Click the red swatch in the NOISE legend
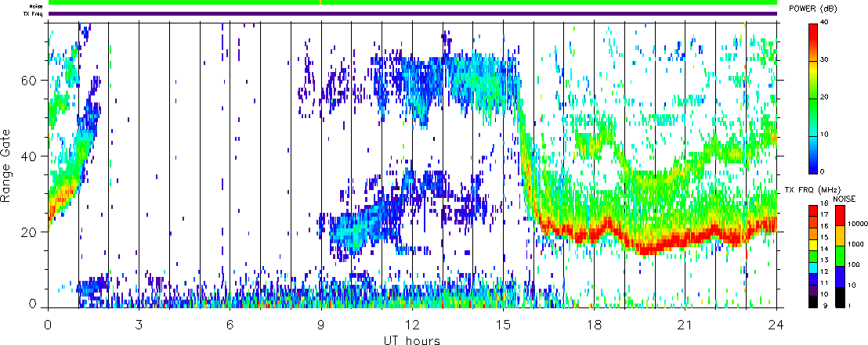This screenshot has width=868, height=345. (x=841, y=216)
